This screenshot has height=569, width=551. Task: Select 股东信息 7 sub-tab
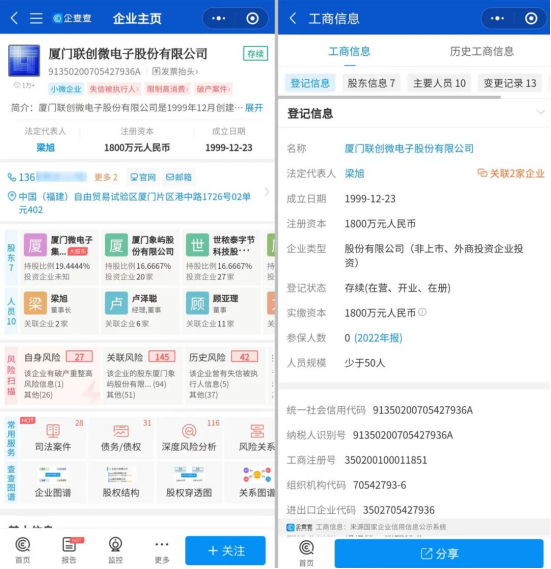tap(371, 83)
